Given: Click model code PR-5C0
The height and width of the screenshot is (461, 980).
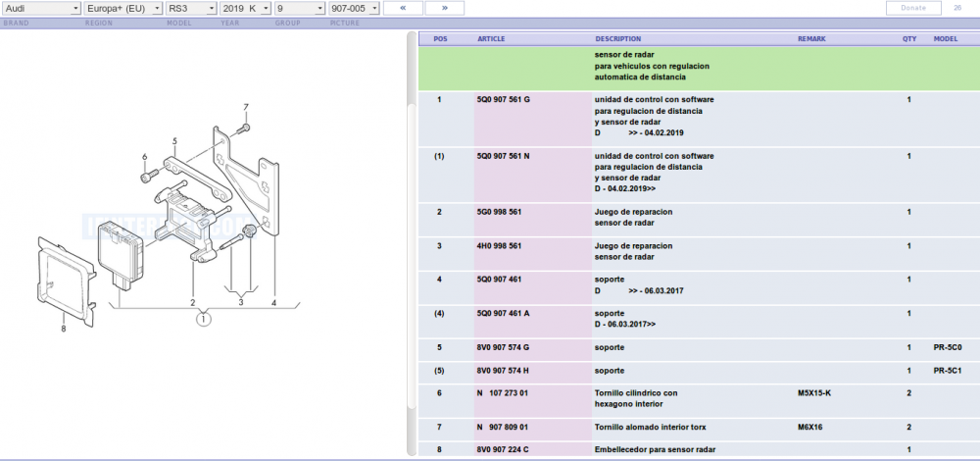Looking at the screenshot, I should coord(948,346).
